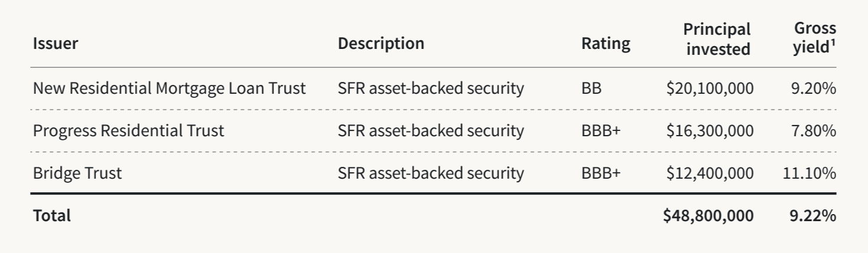This screenshot has width=868, height=253.
Task: Click the Principal invested column header
Action: pos(718,39)
